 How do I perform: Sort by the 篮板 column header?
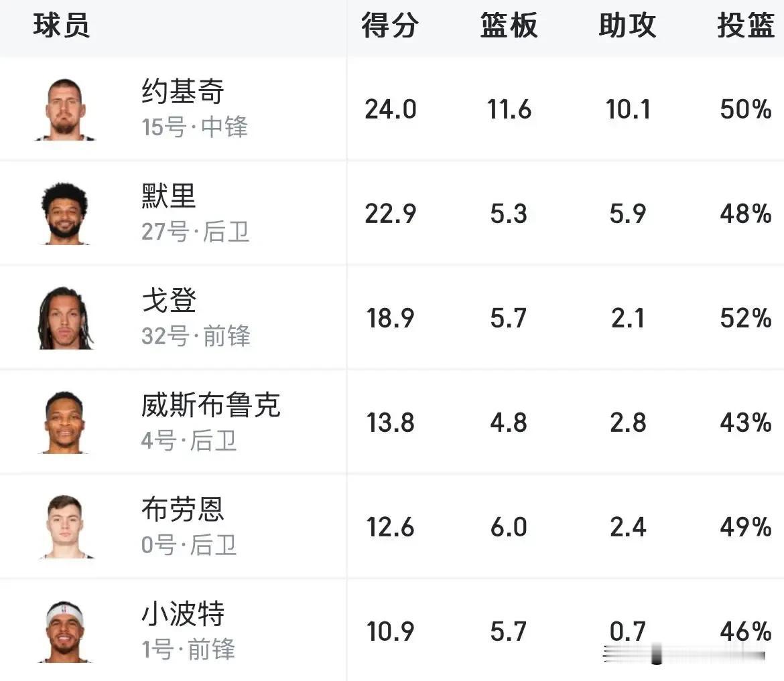click(509, 25)
